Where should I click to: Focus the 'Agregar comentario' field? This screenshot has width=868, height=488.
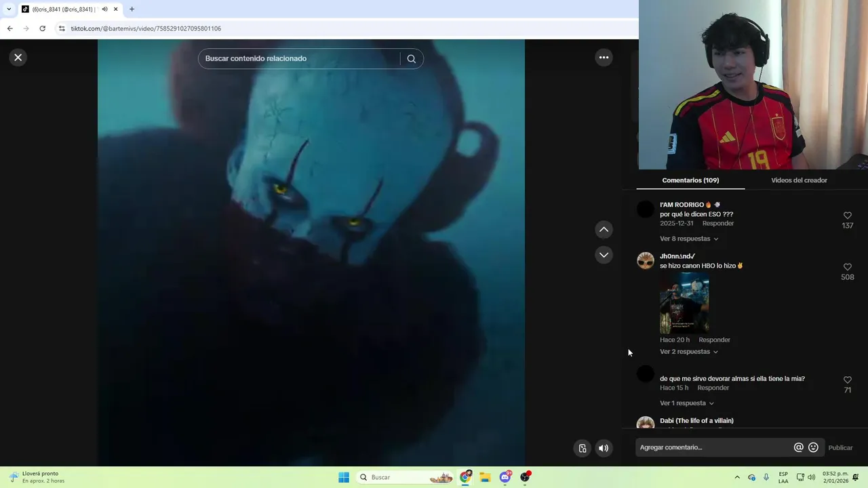click(715, 447)
